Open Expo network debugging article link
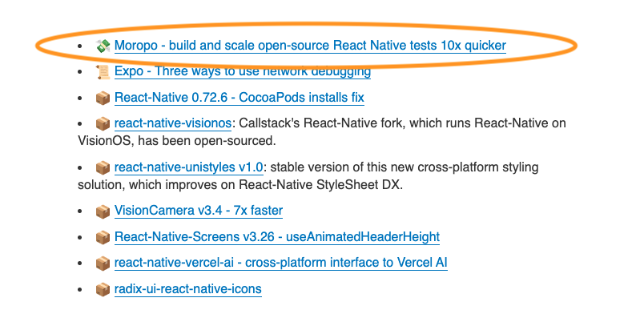This screenshot has width=644, height=318. click(x=243, y=71)
